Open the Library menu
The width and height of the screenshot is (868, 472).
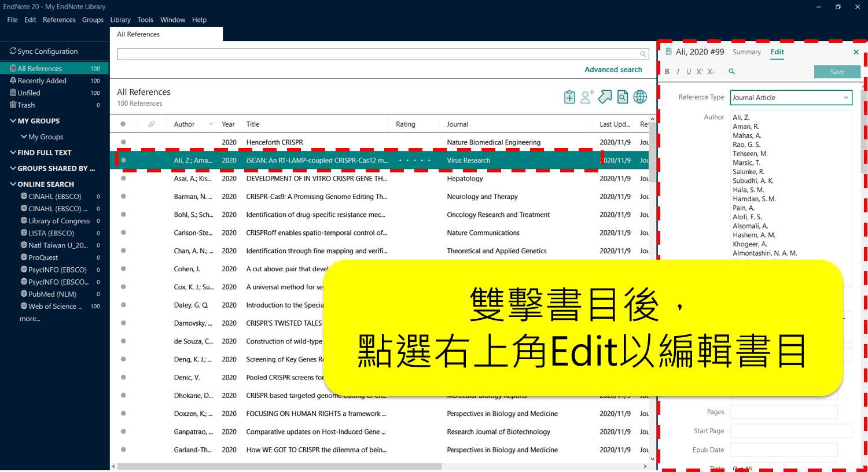click(x=120, y=20)
